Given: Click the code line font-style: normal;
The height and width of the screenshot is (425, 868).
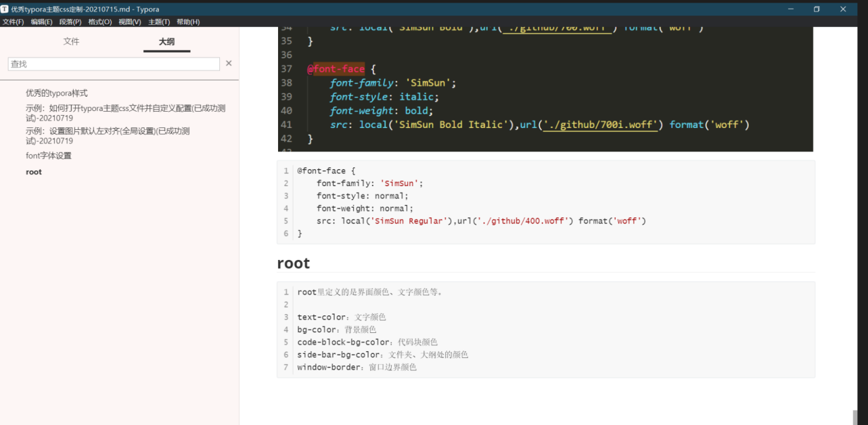Looking at the screenshot, I should (x=363, y=196).
